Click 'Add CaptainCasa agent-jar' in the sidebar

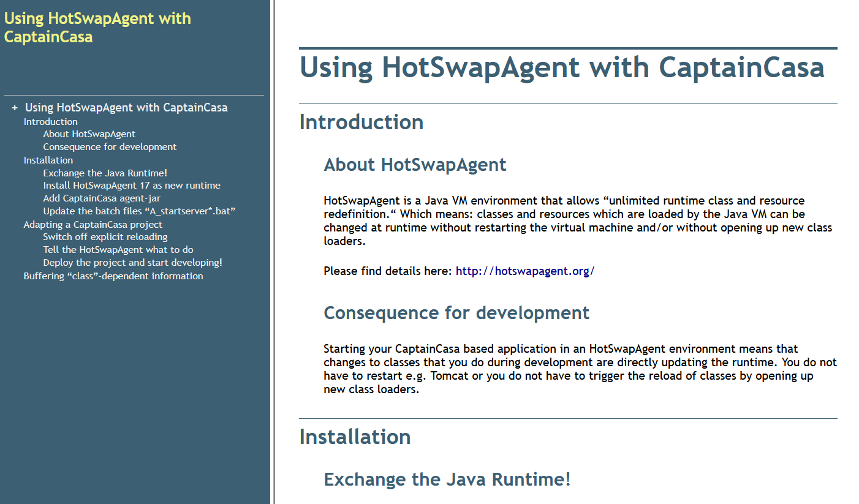(102, 198)
